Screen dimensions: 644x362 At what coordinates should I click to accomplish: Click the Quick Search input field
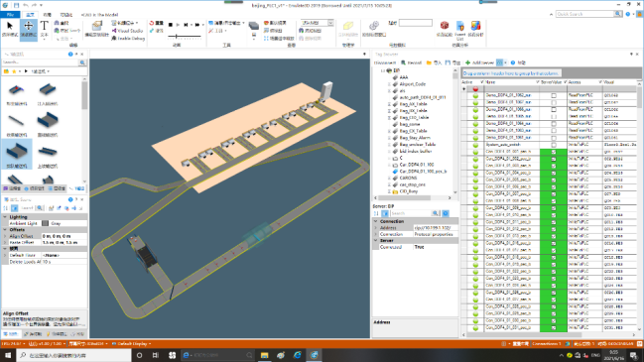coord(584,14)
